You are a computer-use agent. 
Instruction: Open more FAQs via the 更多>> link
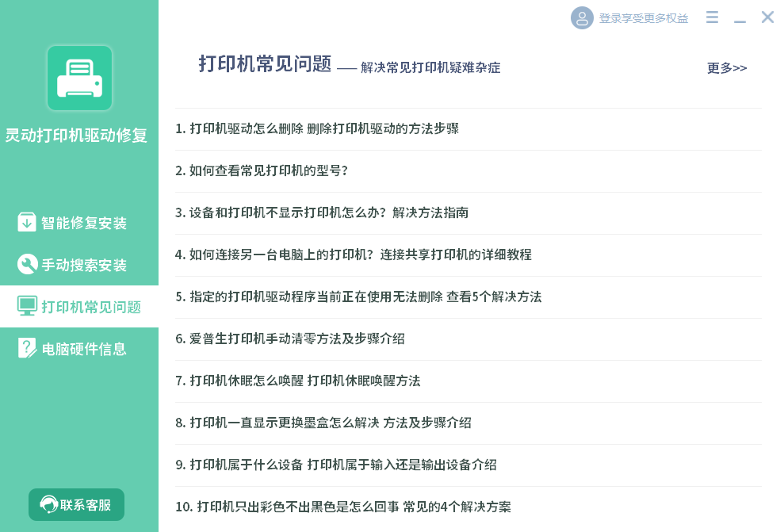click(725, 68)
